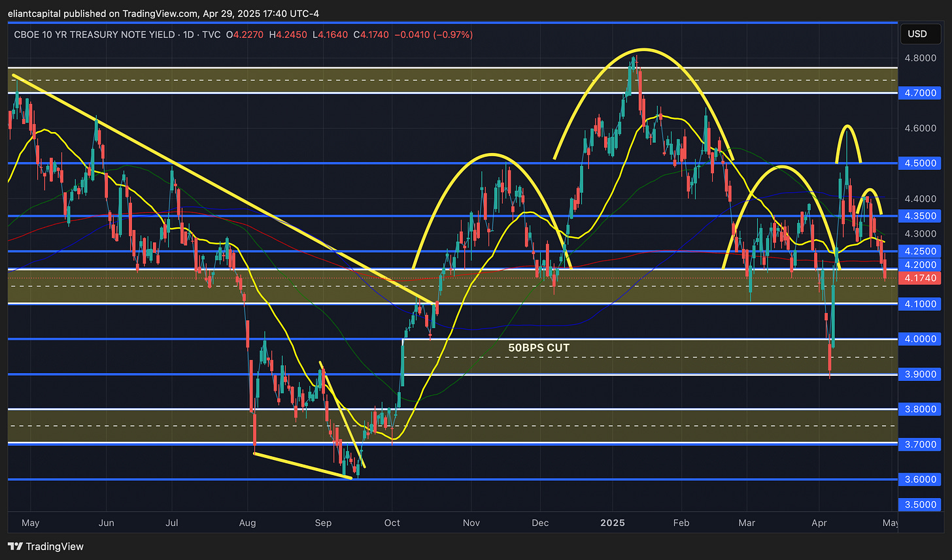Screen dimensions: 952x560
Task: Select the high value H4.2450 in header
Action: point(287,34)
